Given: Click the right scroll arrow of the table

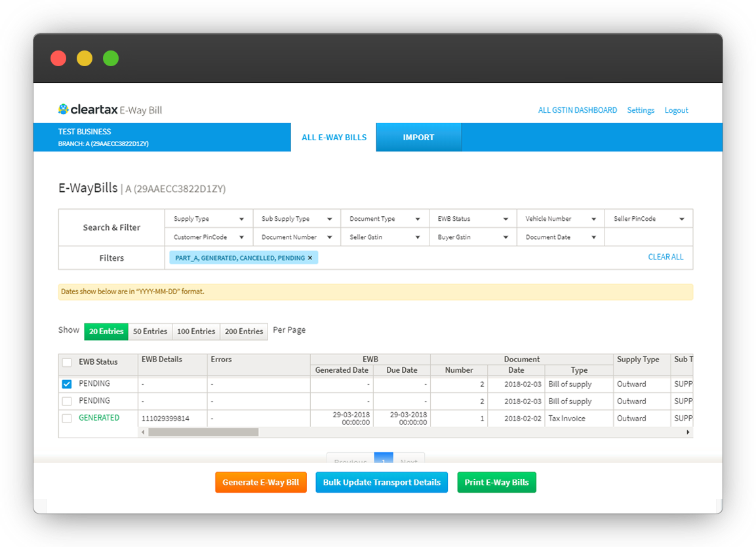Looking at the screenshot, I should [688, 432].
